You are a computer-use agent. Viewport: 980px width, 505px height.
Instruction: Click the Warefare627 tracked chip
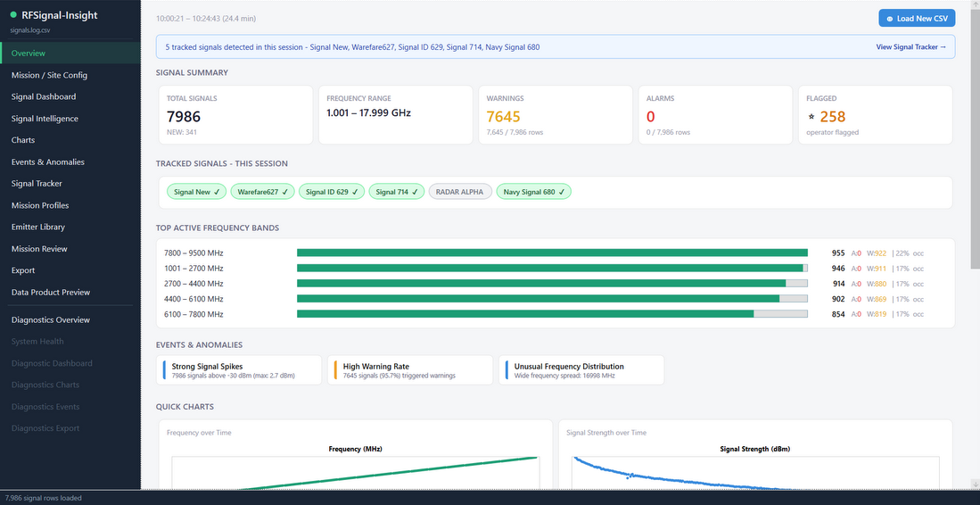pos(262,192)
